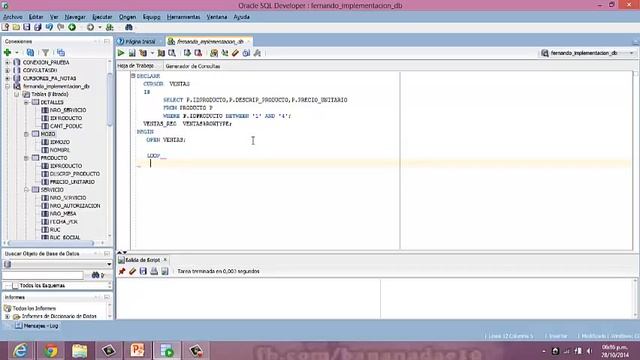Viewport: 640px width, 360px height.
Task: Click the Conexiones tree vertical scrollbar
Action: (x=109, y=100)
